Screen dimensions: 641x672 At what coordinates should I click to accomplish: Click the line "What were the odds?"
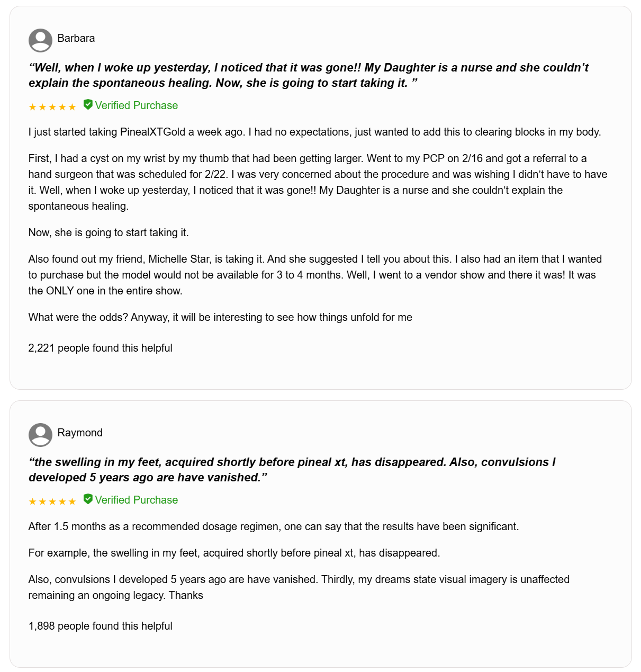point(220,317)
